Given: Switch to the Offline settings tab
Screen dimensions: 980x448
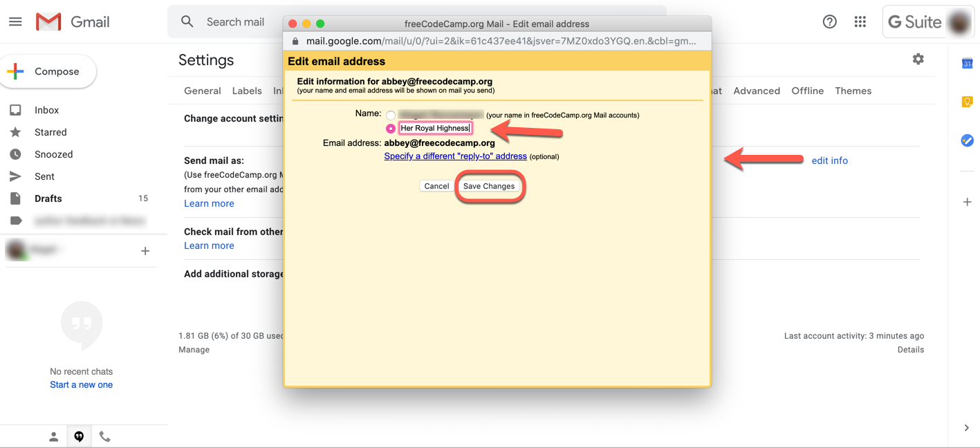Looking at the screenshot, I should [808, 91].
